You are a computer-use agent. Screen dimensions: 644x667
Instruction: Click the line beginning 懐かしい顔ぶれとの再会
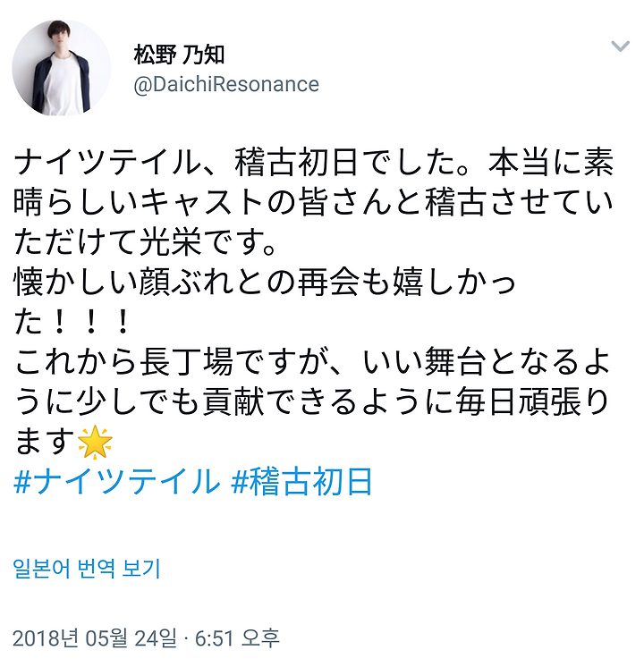click(265, 283)
